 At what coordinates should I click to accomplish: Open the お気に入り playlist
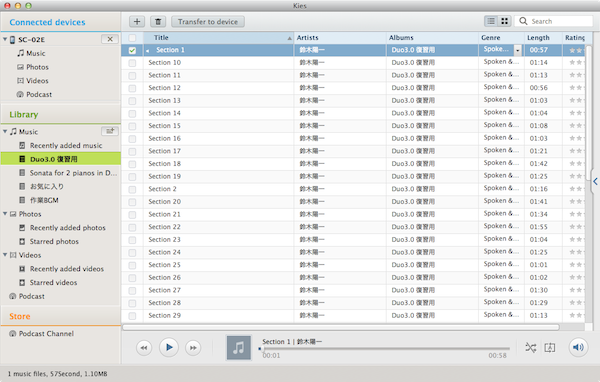tap(41, 187)
